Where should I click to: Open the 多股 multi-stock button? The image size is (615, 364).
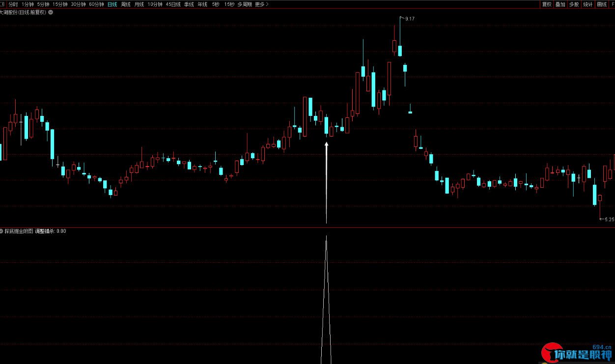pyautogui.click(x=574, y=4)
